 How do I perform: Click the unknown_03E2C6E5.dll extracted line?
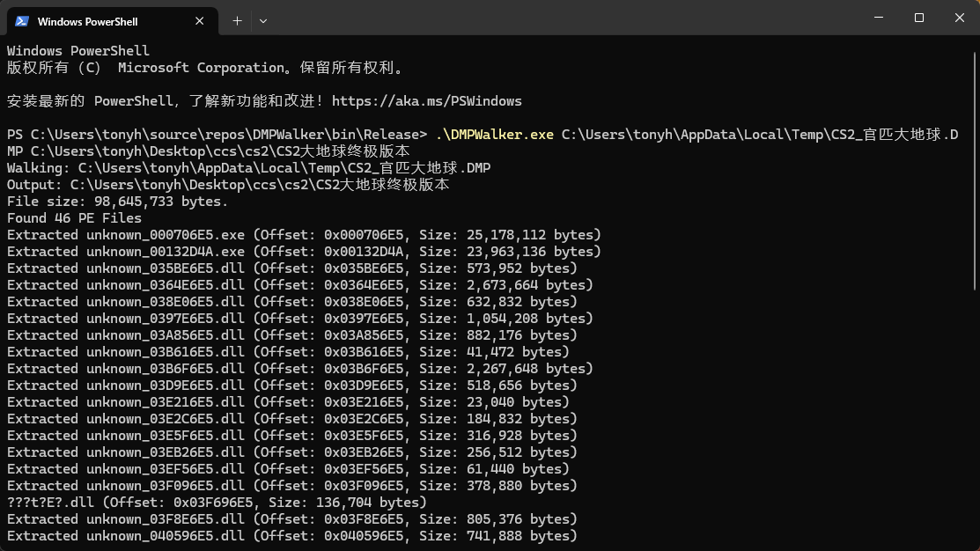[x=291, y=419]
